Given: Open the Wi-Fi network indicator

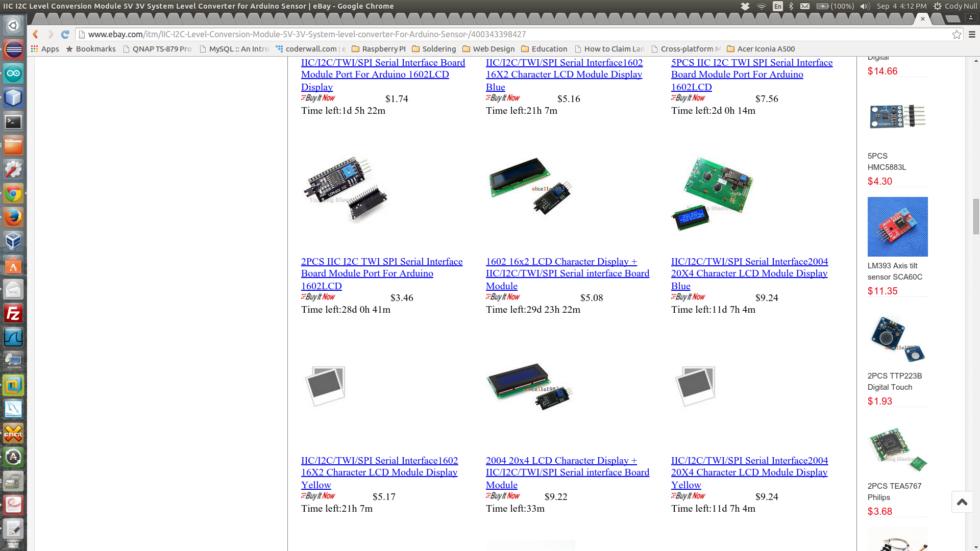Looking at the screenshot, I should pos(762,6).
